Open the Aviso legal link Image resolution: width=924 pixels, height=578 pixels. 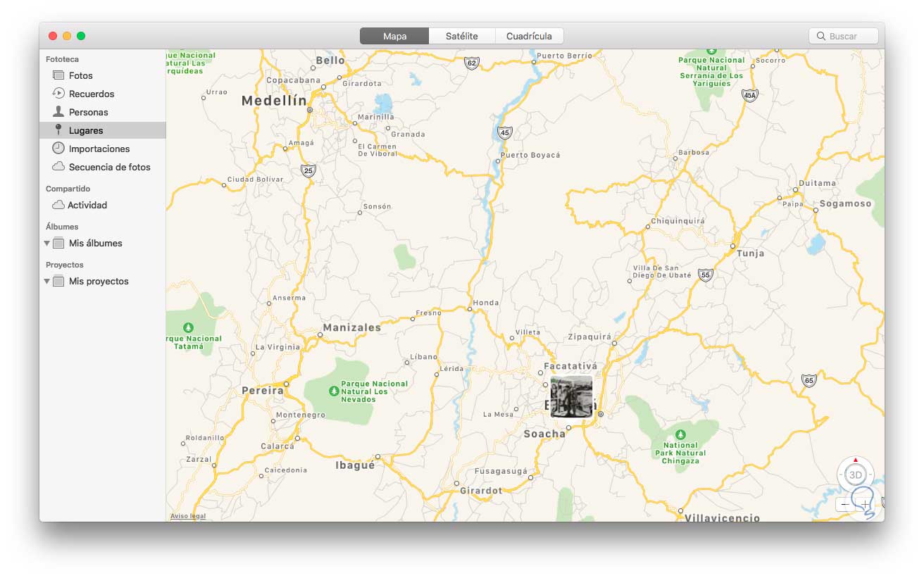pyautogui.click(x=188, y=516)
